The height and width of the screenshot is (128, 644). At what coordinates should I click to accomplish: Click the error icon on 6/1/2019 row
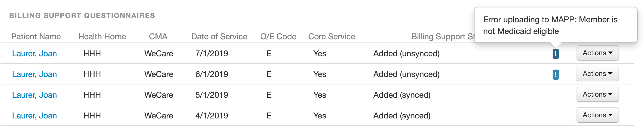point(556,74)
